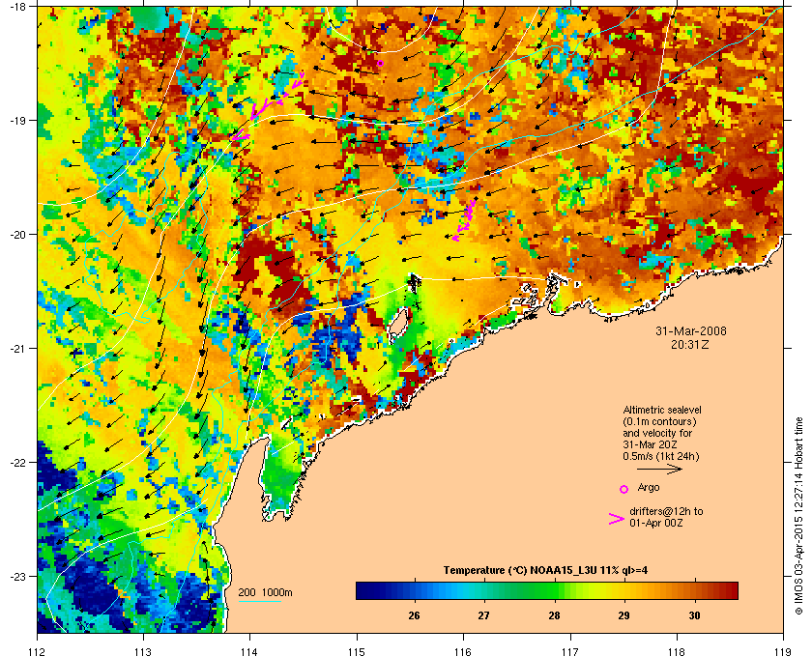The width and height of the screenshot is (812, 657).
Task: Click the IMOS copyright timestamp text on right edge
Action: coord(799,517)
